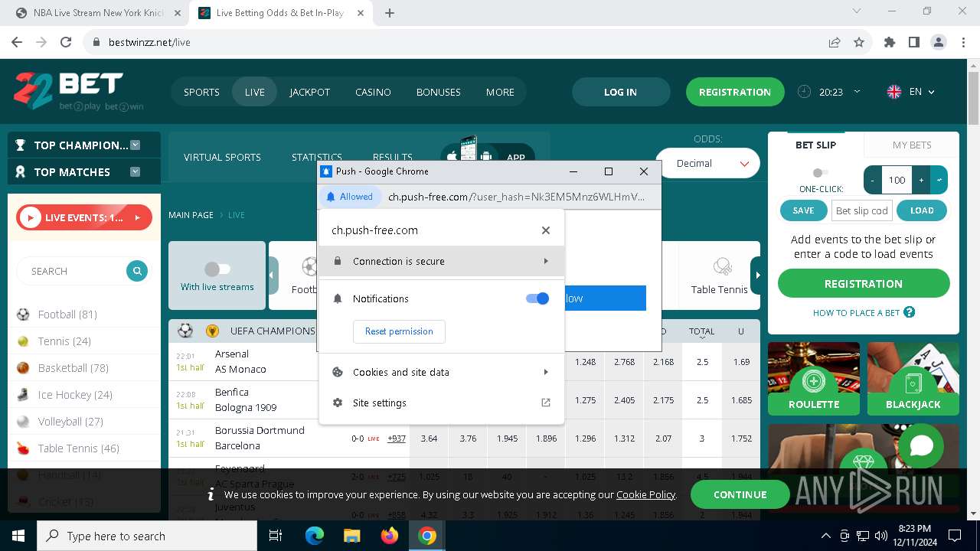Open Firefox from the taskbar
This screenshot has width=980, height=551.
coord(390,536)
